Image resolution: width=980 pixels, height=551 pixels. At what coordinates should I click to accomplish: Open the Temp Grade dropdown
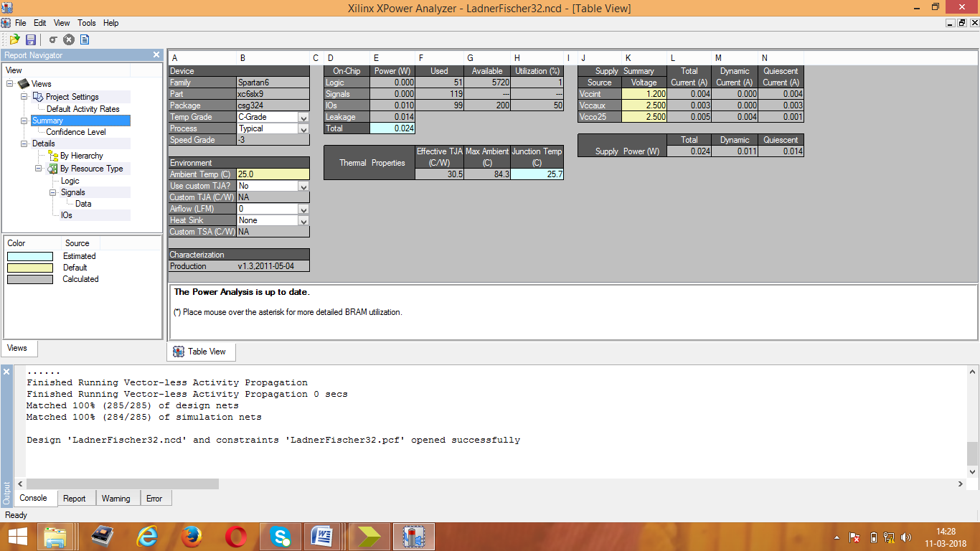[x=303, y=117]
